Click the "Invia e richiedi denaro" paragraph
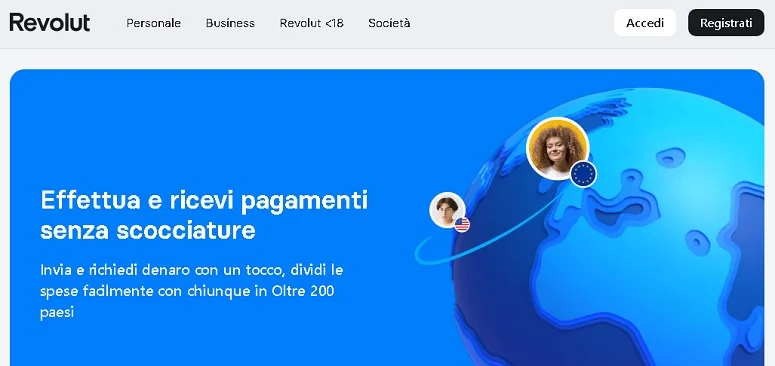This screenshot has width=775, height=366. (x=192, y=291)
